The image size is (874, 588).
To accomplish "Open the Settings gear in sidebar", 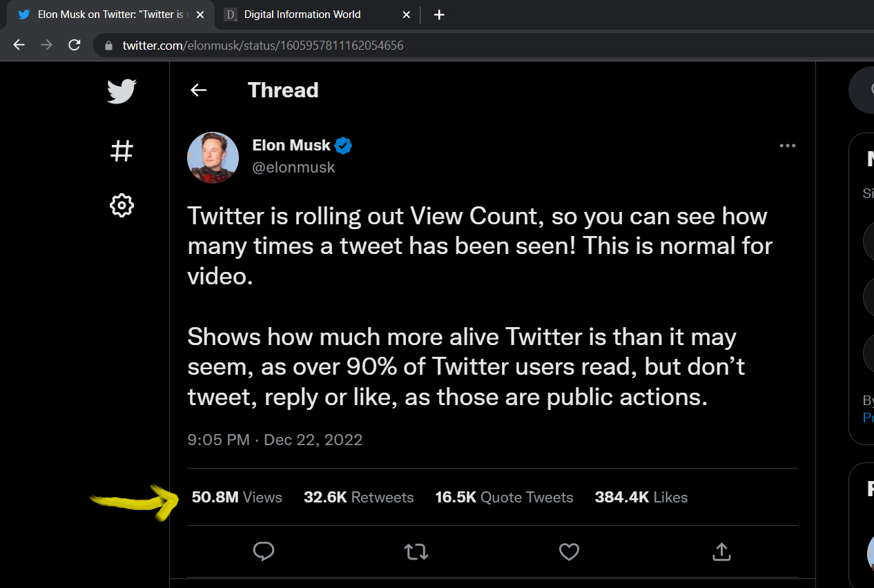I will coord(122,206).
